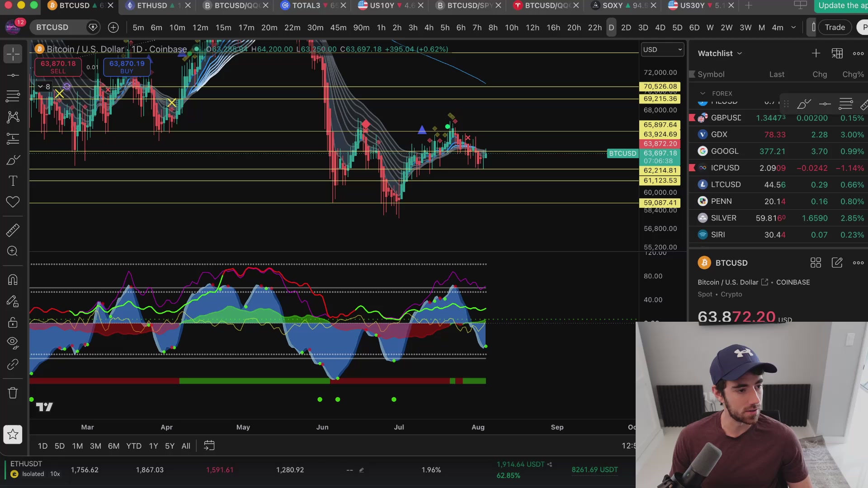The width and height of the screenshot is (868, 488).
Task: Click the Trade button
Action: (x=835, y=27)
